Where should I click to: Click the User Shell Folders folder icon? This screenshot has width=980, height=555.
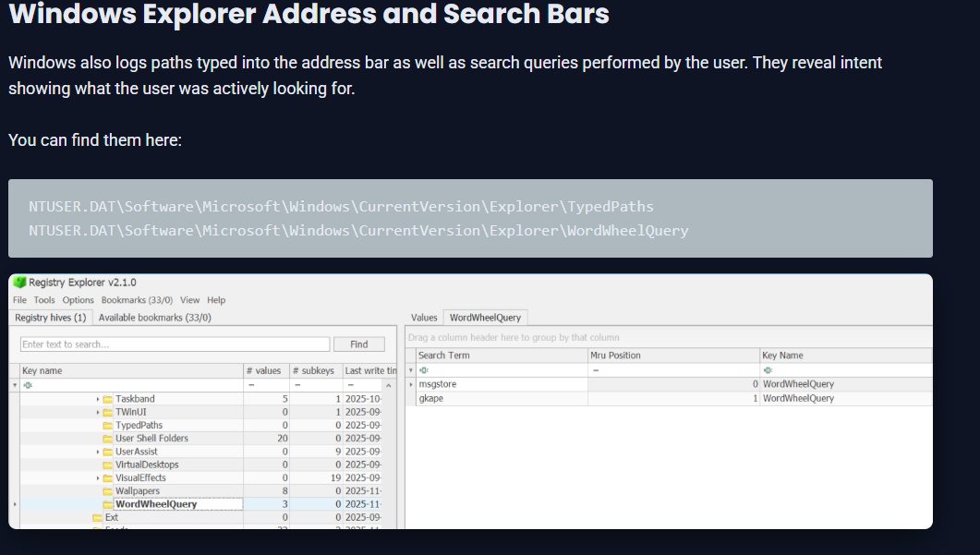(107, 439)
